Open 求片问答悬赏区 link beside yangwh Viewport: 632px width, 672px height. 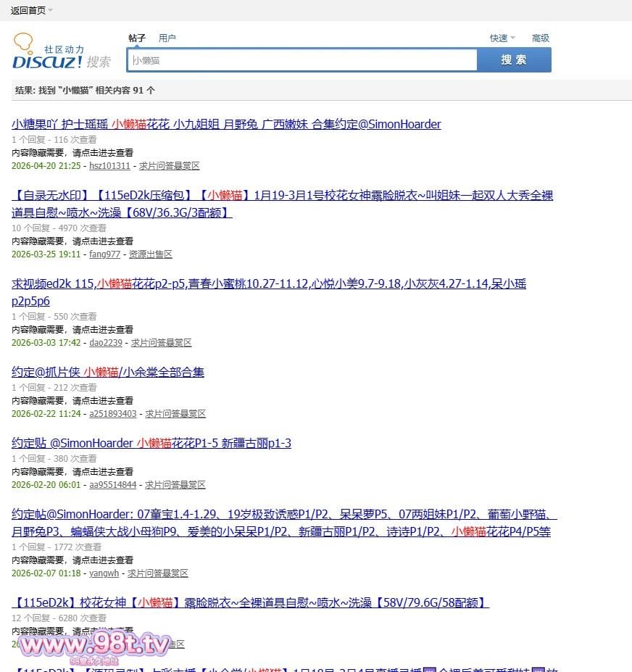pyautogui.click(x=158, y=573)
